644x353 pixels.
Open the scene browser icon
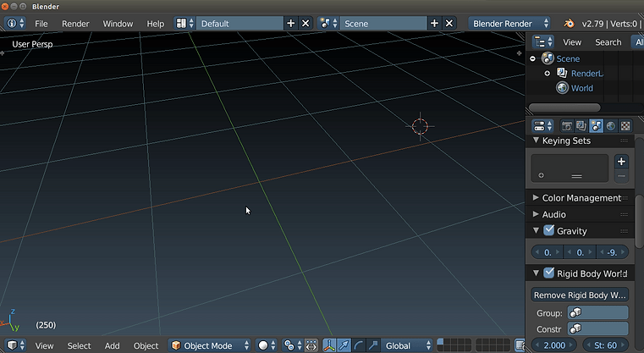[328, 24]
